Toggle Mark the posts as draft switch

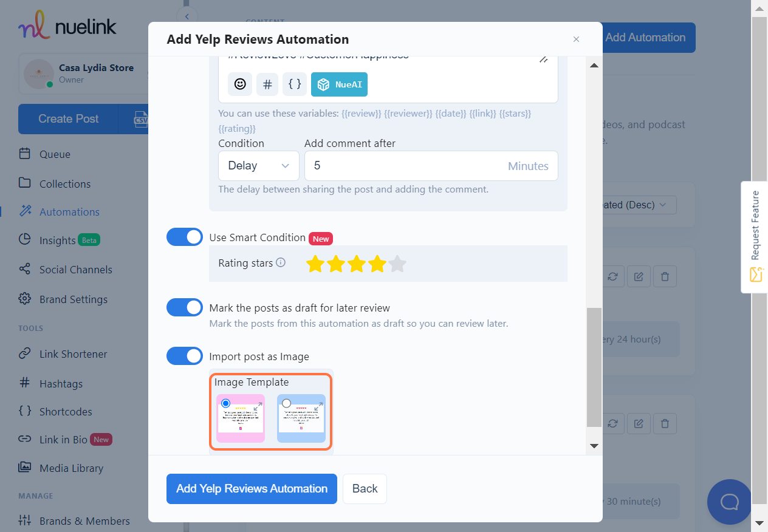click(x=185, y=307)
